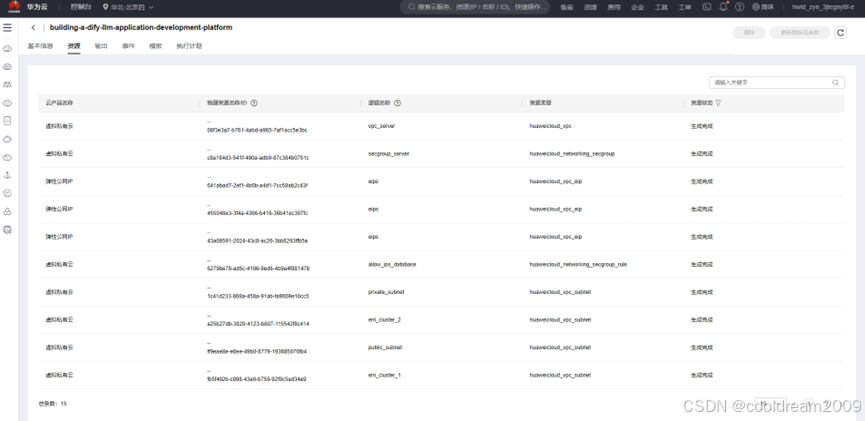Refresh the resource list
865x421 pixels.
click(840, 33)
